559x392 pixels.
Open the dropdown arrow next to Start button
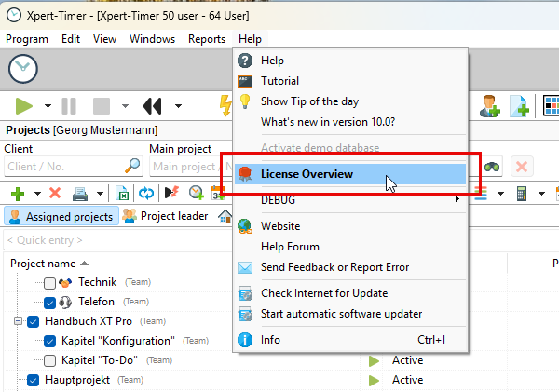click(x=46, y=106)
